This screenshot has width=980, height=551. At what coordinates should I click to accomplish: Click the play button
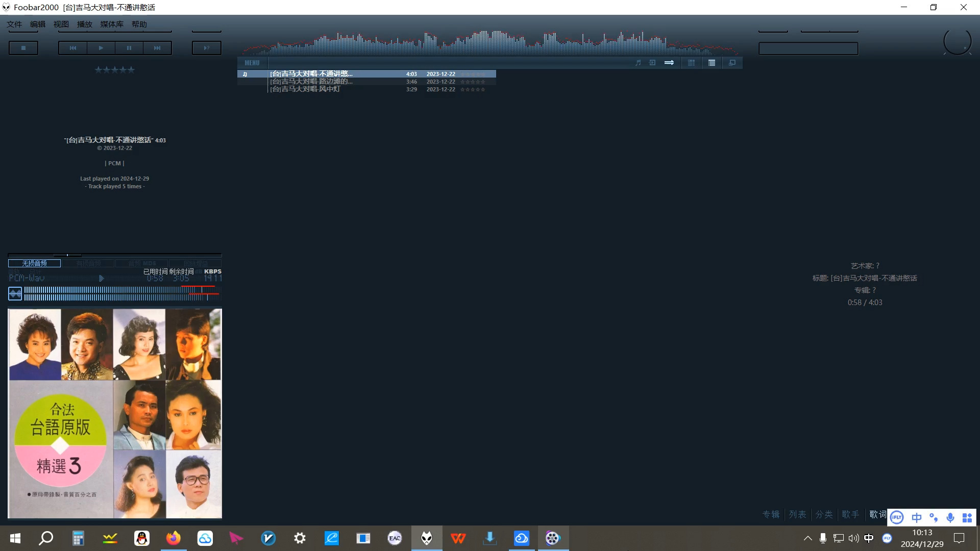pos(101,48)
